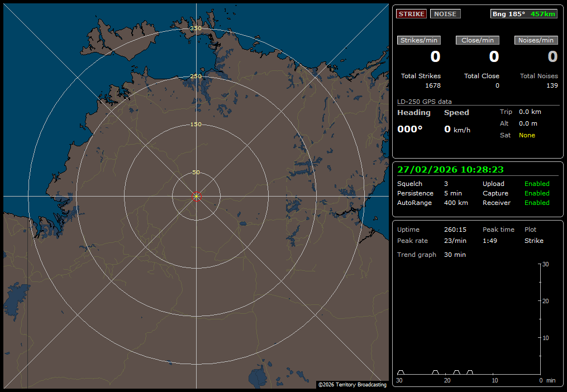The height and width of the screenshot is (392, 567).
Task: Click the 350 km range ring label
Action: tap(196, 28)
